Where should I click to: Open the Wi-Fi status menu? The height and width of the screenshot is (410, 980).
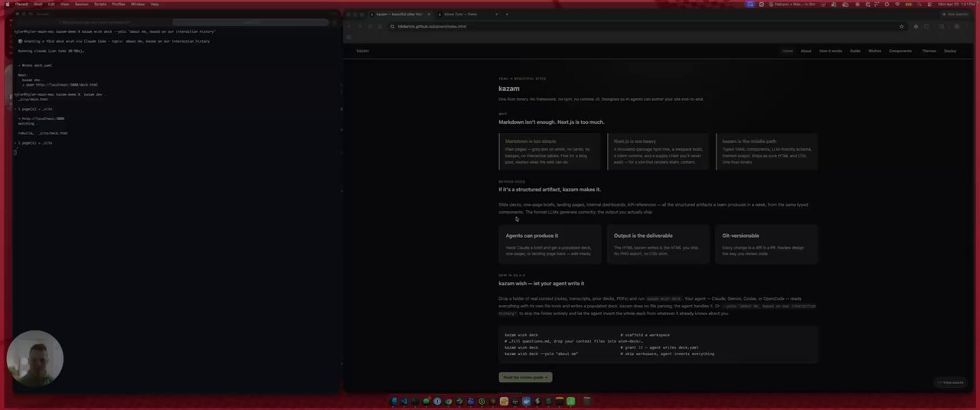pyautogui.click(x=897, y=4)
